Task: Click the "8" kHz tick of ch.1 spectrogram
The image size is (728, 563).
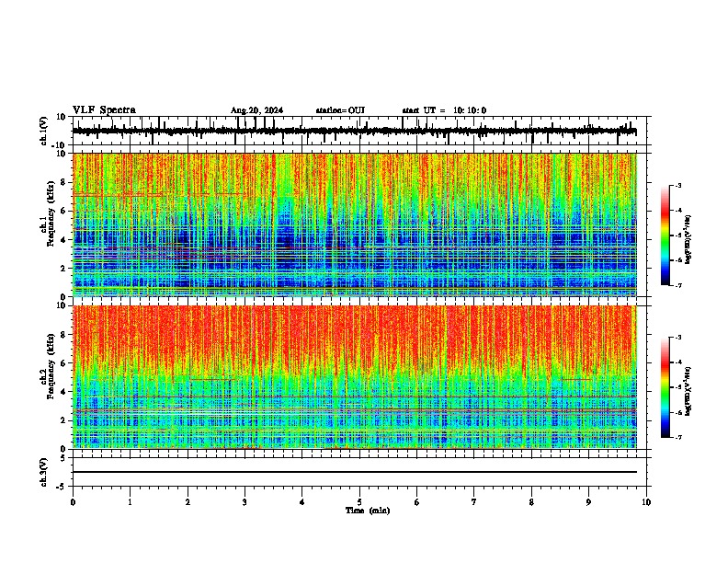Action: (x=63, y=182)
